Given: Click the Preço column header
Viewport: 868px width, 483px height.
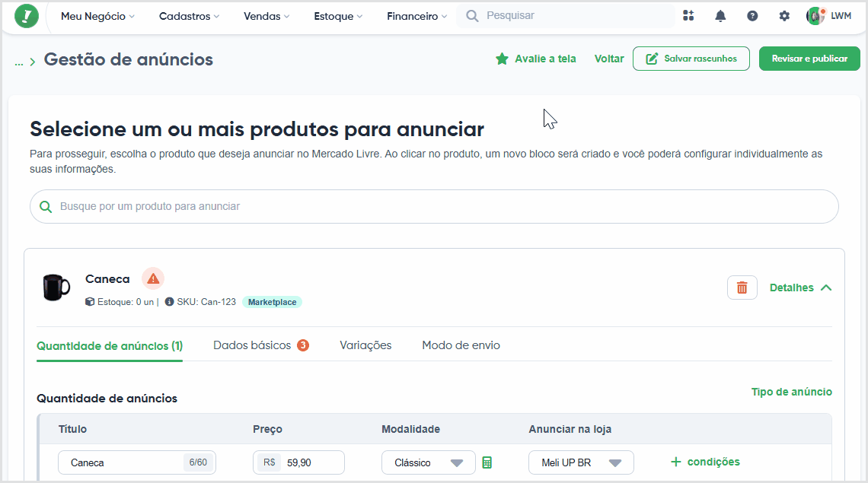Looking at the screenshot, I should pyautogui.click(x=267, y=429).
